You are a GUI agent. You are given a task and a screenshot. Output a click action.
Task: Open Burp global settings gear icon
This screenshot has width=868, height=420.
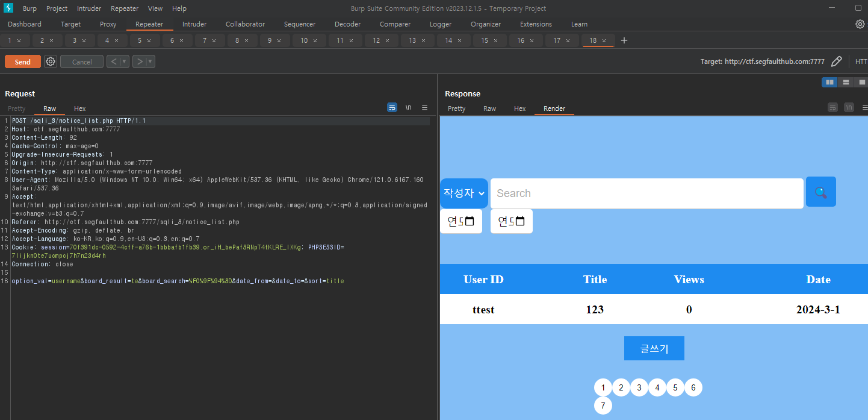[x=860, y=24]
